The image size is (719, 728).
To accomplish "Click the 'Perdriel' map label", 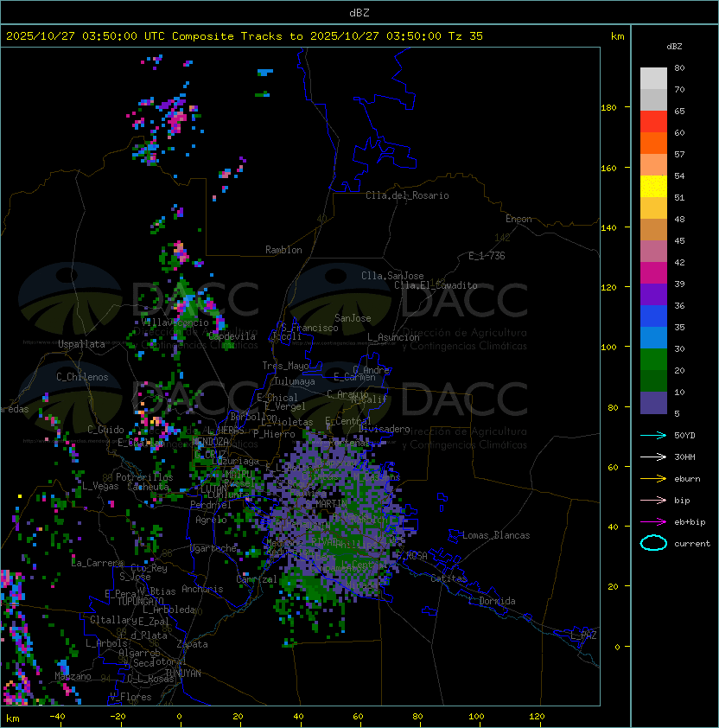I will (211, 505).
